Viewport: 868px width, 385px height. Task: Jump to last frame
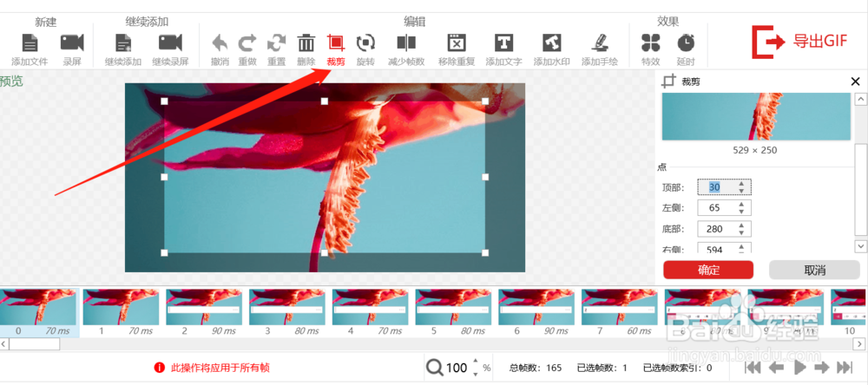point(845,368)
